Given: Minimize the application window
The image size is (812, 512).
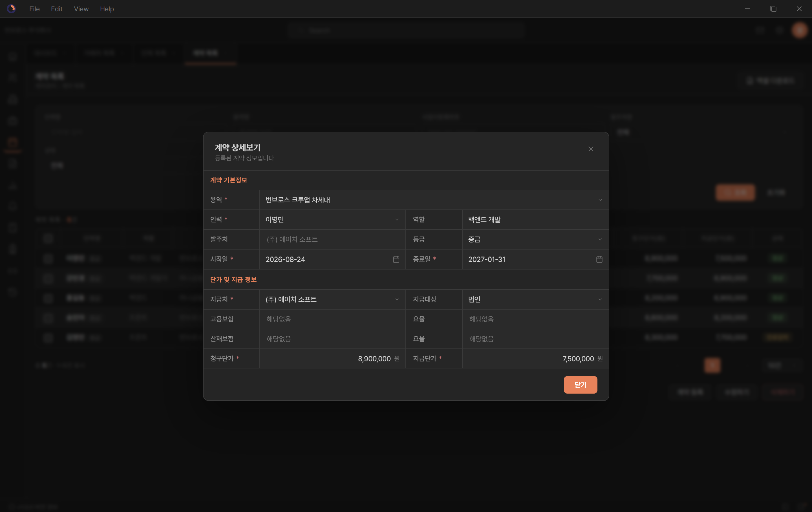Looking at the screenshot, I should [x=747, y=9].
